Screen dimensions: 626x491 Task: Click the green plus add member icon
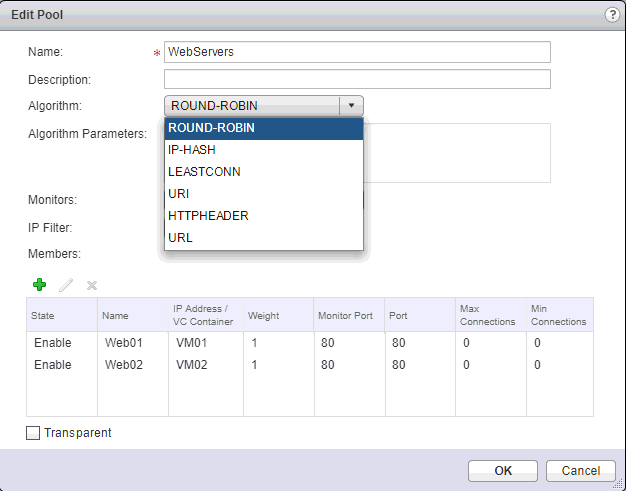click(x=39, y=285)
